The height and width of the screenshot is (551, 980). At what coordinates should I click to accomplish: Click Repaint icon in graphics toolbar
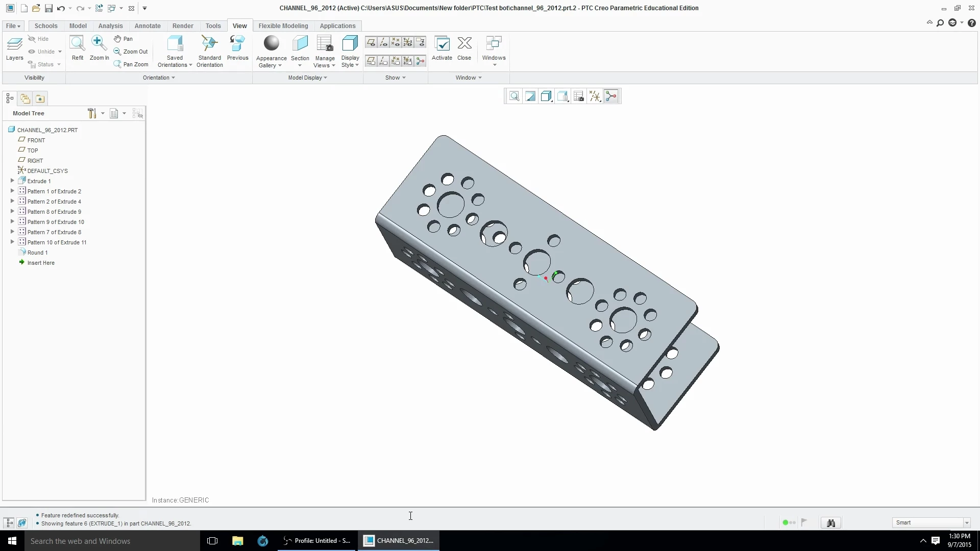(530, 96)
